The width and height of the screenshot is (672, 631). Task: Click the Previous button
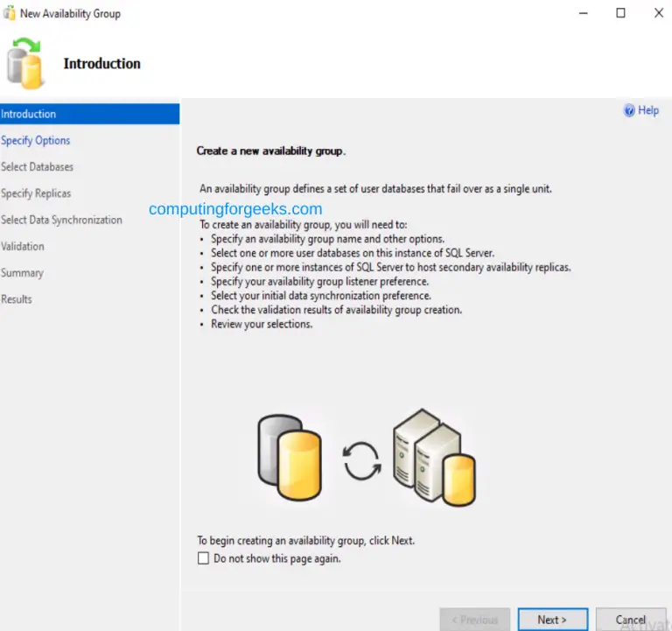[x=474, y=620]
